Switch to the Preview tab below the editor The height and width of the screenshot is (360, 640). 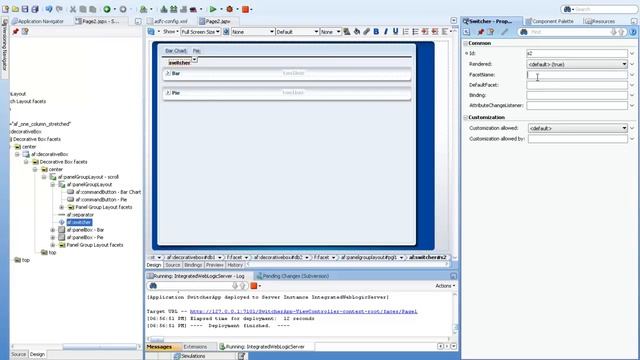(215, 265)
